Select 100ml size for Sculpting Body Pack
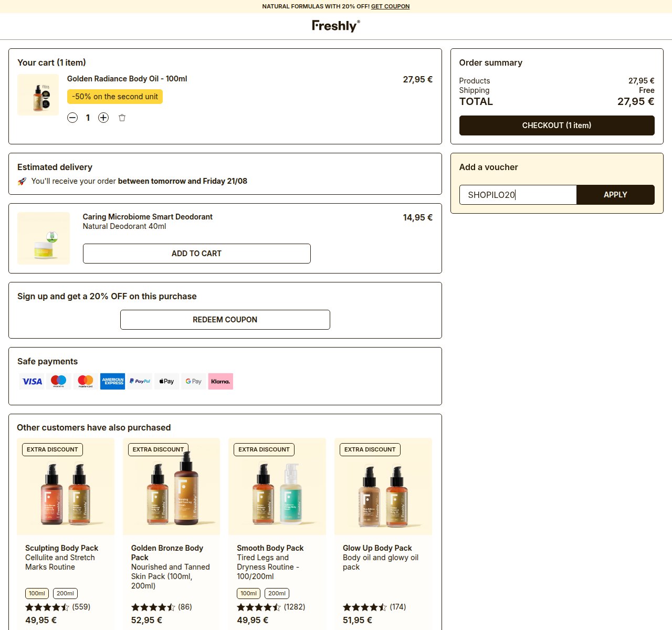This screenshot has height=630, width=672. (37, 593)
